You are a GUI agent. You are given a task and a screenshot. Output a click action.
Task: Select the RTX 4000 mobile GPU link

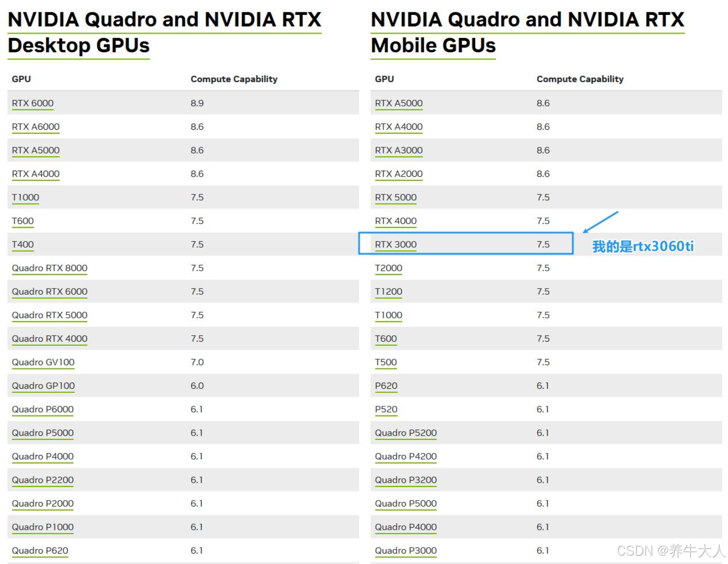coord(396,221)
